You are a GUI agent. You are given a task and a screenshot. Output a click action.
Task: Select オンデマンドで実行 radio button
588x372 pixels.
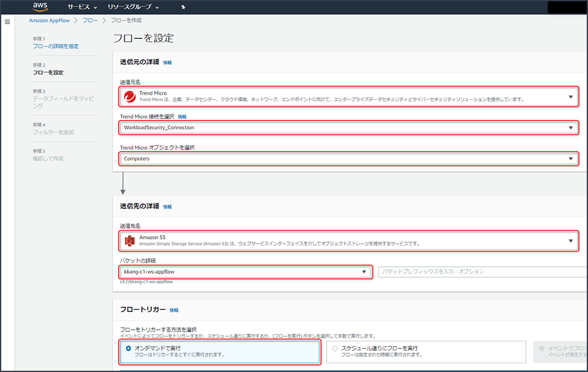click(x=129, y=348)
